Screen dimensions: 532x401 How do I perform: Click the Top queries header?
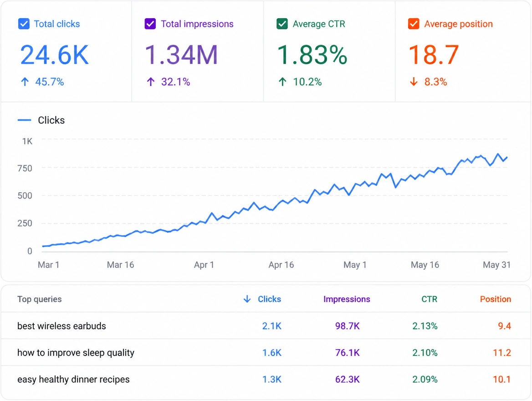(39, 299)
